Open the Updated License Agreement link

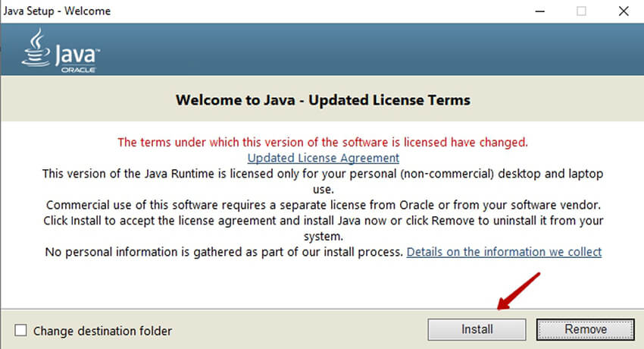(x=323, y=158)
